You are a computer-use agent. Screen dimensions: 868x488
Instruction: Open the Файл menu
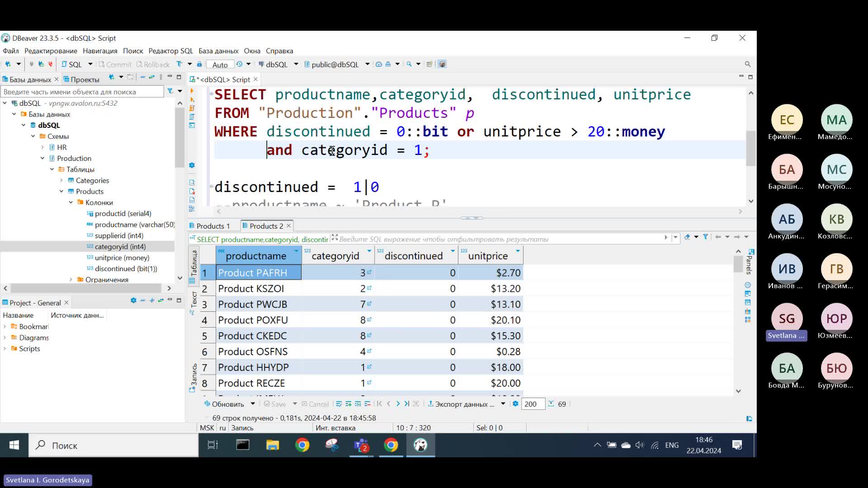click(11, 51)
